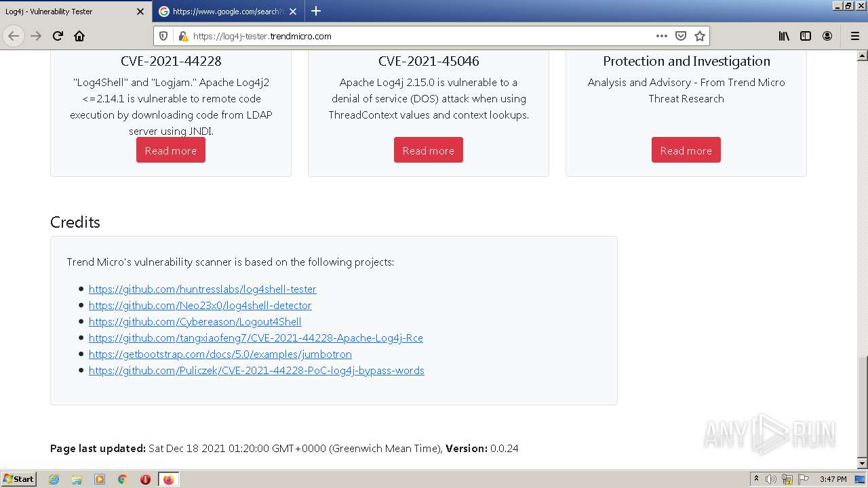Open the Neo23x0 log4shell-detector link
868x488 pixels.
200,305
